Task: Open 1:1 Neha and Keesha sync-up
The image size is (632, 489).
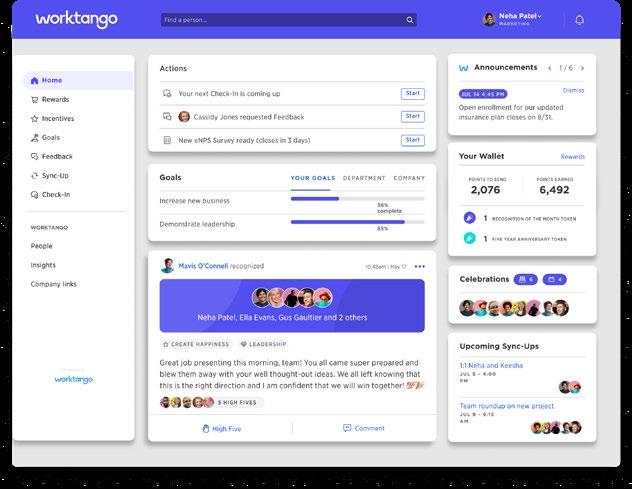Action: click(x=491, y=366)
